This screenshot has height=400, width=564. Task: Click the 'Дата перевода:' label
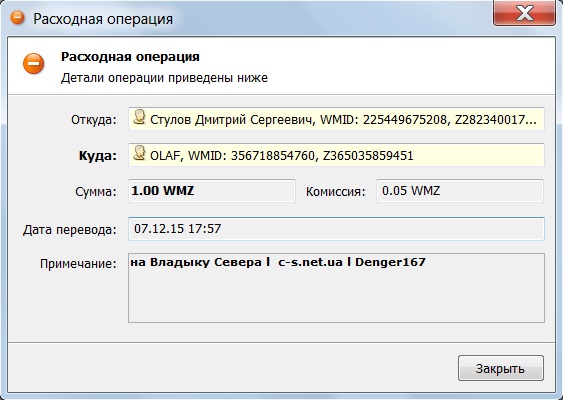70,230
